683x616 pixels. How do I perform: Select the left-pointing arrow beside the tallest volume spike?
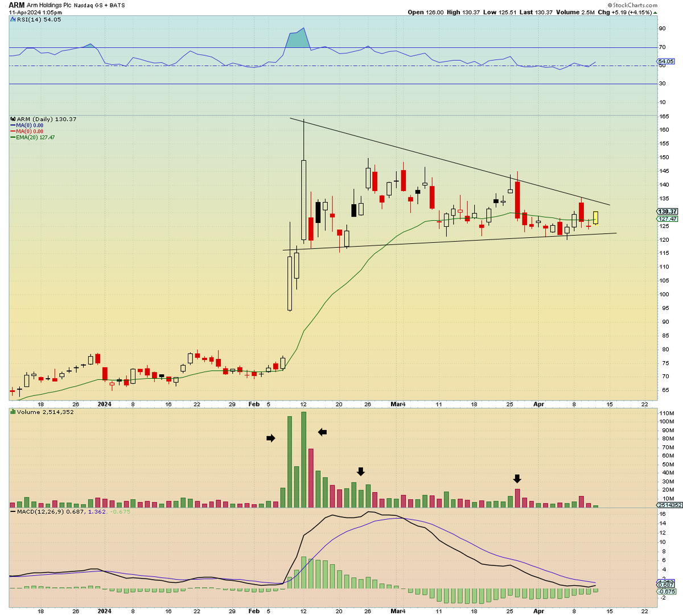pyautogui.click(x=322, y=432)
